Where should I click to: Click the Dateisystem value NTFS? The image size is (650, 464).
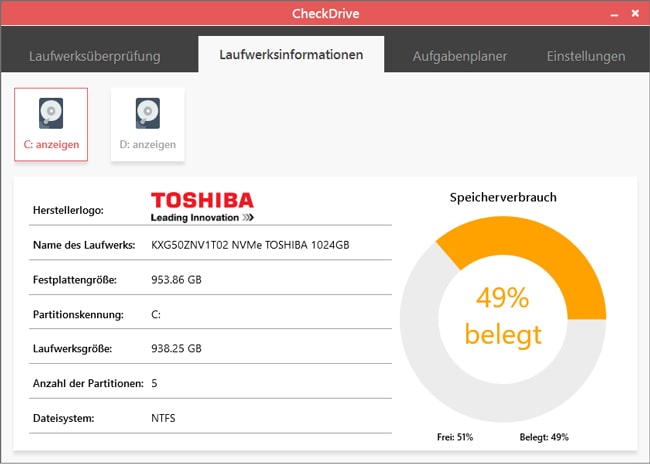(x=163, y=418)
